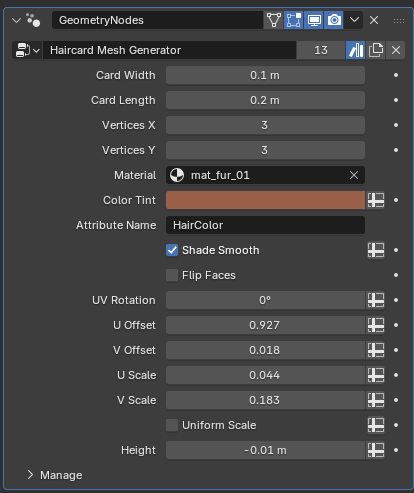Viewport: 414px width, 493px height.
Task: Click the node group user count 13
Action: tap(321, 50)
